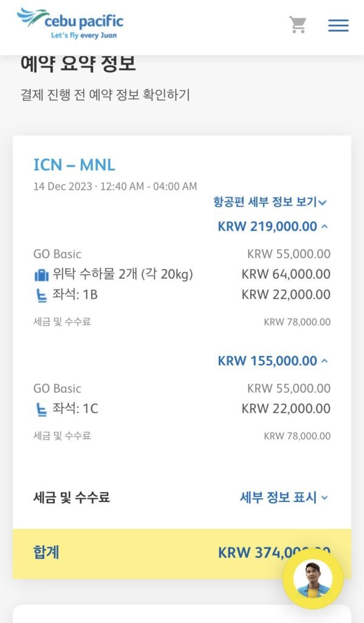This screenshot has height=623, width=364.
Task: Click the 합계 total bar
Action: (182, 554)
